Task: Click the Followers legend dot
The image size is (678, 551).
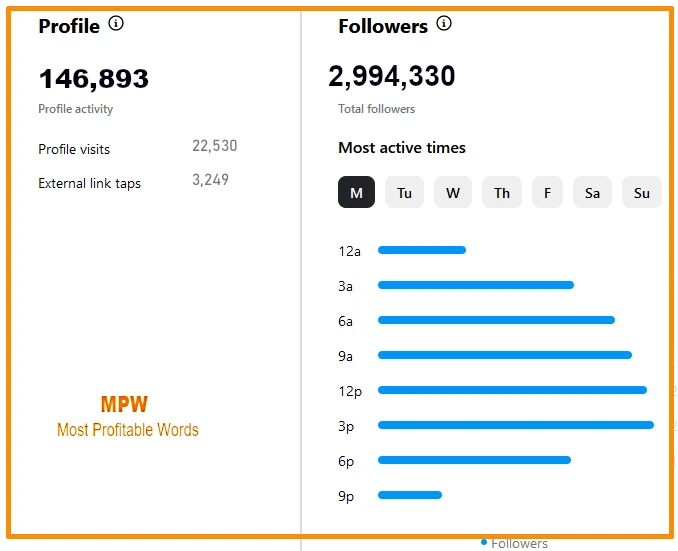Action: pos(484,542)
